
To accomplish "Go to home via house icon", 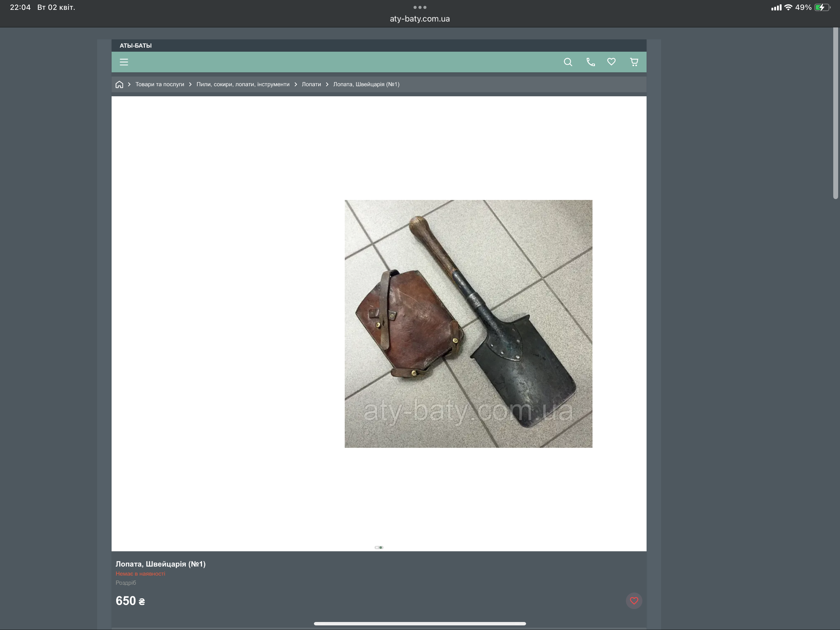I will 119,84.
